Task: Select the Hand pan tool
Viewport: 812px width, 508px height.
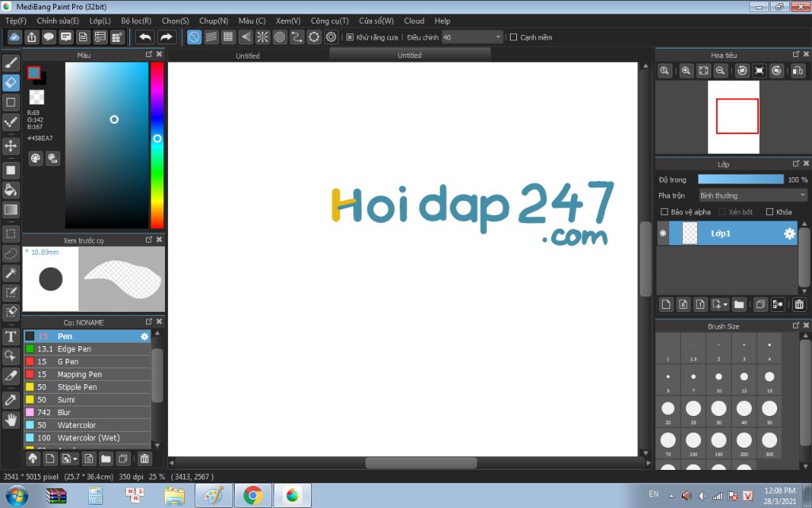Action: click(x=10, y=419)
